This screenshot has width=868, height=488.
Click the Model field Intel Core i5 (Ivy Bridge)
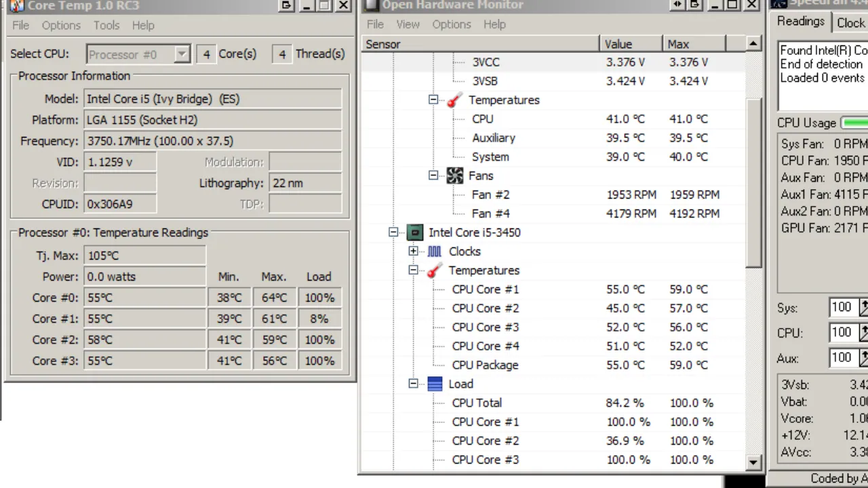(212, 99)
